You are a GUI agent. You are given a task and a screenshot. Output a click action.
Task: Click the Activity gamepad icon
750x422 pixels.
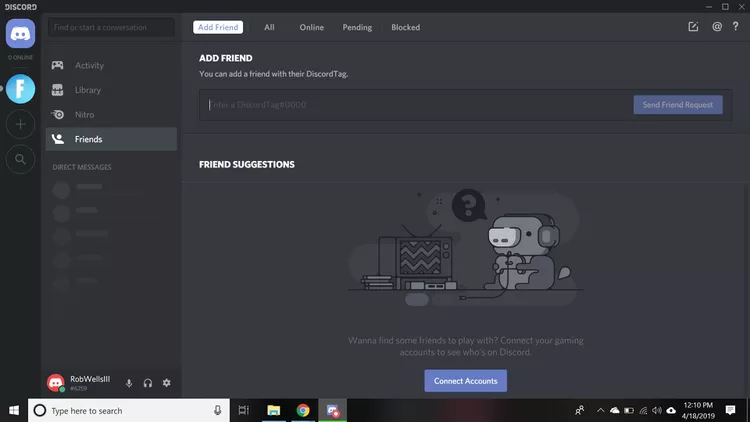click(x=57, y=65)
